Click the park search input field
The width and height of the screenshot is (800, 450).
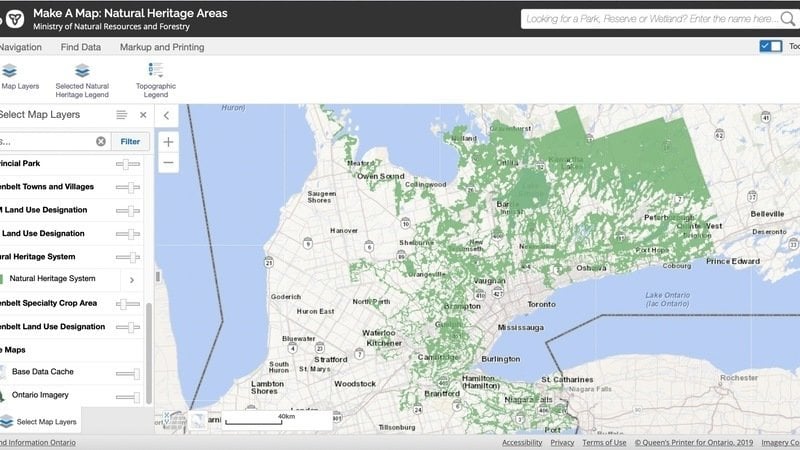[648, 18]
